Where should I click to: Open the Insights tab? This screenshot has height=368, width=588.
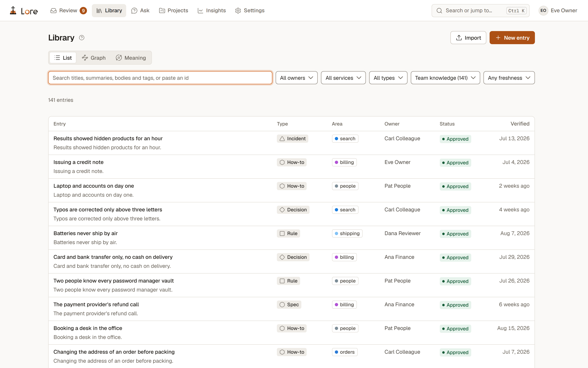(x=212, y=11)
